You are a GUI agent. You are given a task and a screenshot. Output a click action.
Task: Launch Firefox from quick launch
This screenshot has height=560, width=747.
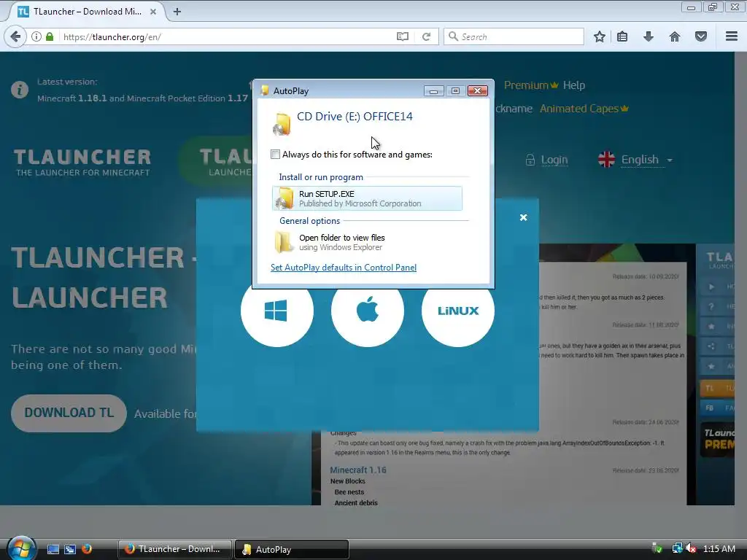pyautogui.click(x=87, y=549)
